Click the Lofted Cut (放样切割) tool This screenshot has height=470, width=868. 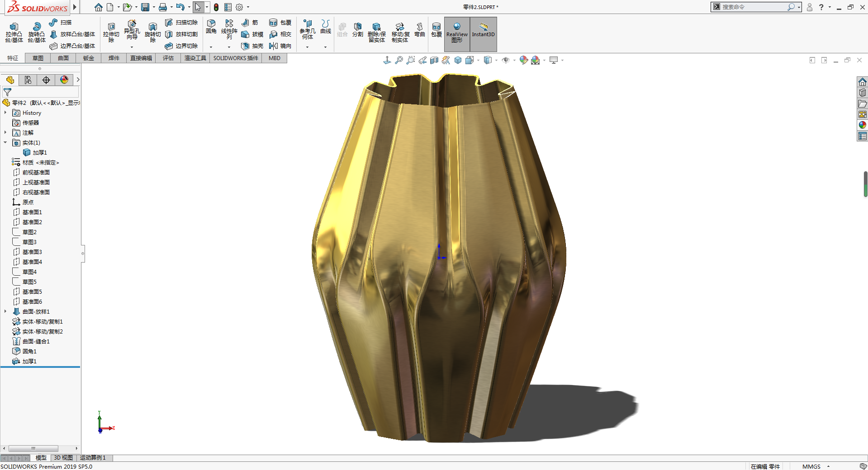click(x=181, y=34)
